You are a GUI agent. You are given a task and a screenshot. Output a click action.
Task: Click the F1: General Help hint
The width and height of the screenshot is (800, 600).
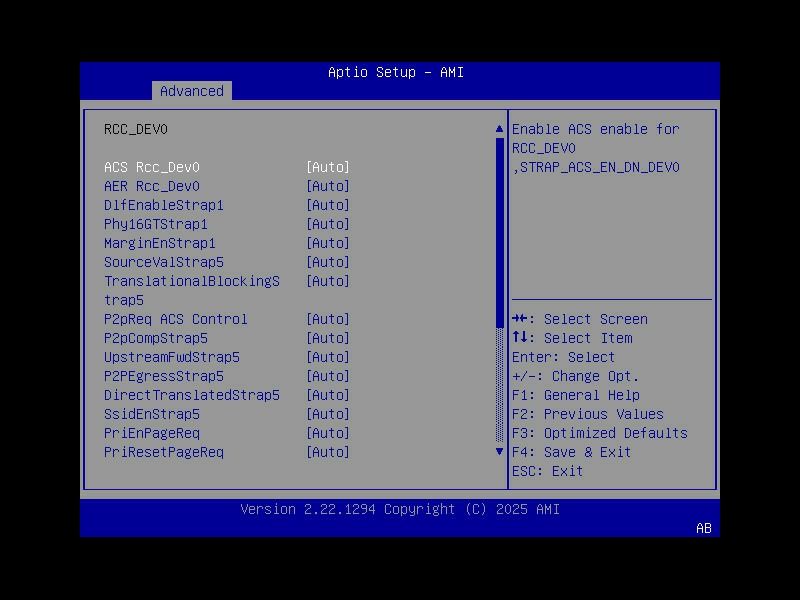click(x=576, y=395)
